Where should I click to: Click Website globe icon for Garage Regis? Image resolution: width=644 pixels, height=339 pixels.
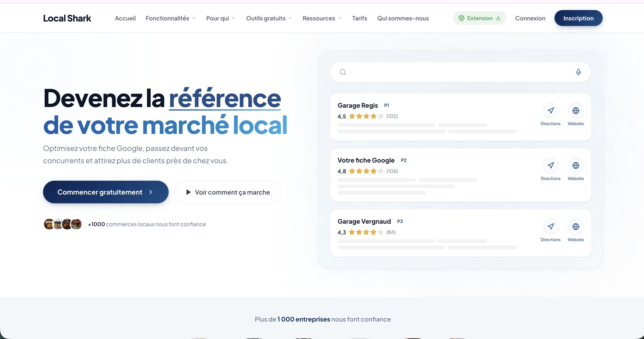pyautogui.click(x=576, y=111)
